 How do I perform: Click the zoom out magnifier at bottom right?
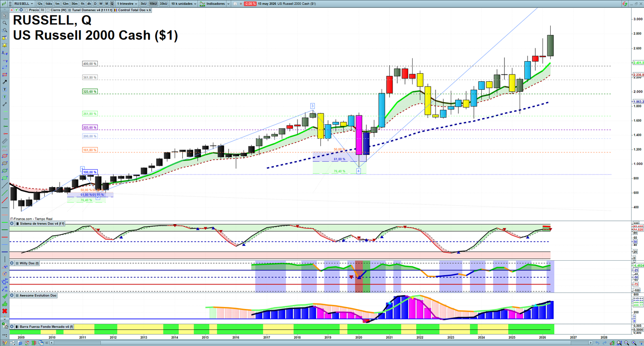click(x=627, y=343)
